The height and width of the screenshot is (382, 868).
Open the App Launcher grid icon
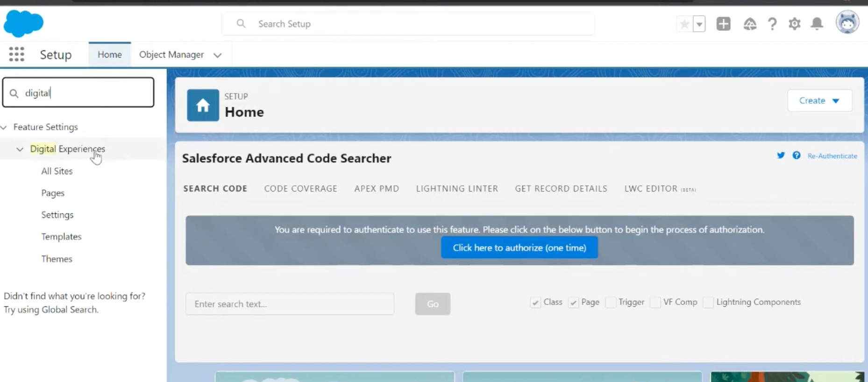[x=16, y=54]
